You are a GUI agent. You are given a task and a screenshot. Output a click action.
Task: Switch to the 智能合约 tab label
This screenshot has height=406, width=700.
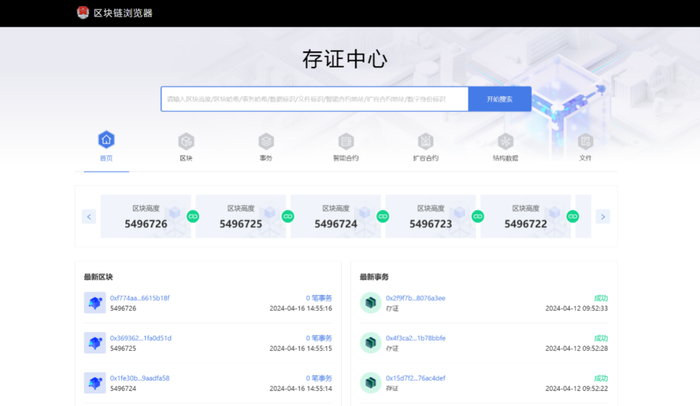[346, 158]
